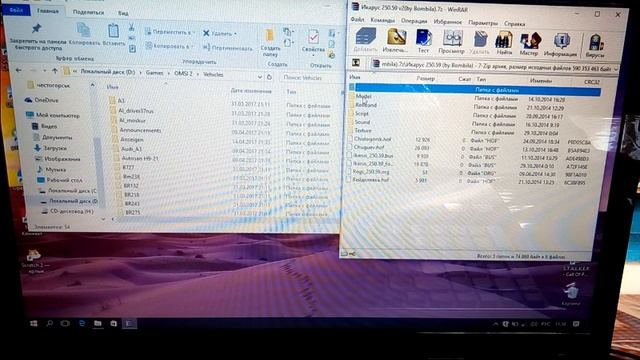The width and height of the screenshot is (640, 360).
Task: Open the Справка menu in WinRAR
Action: click(514, 24)
